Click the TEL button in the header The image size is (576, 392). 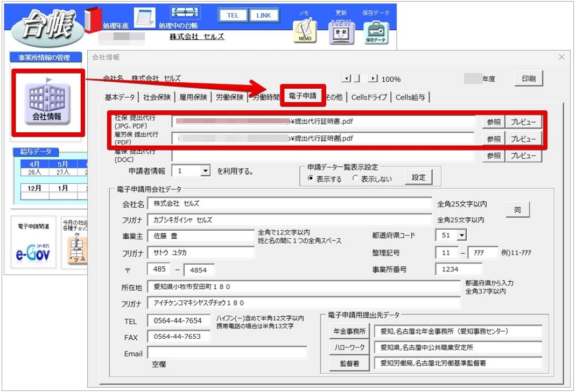(x=233, y=16)
